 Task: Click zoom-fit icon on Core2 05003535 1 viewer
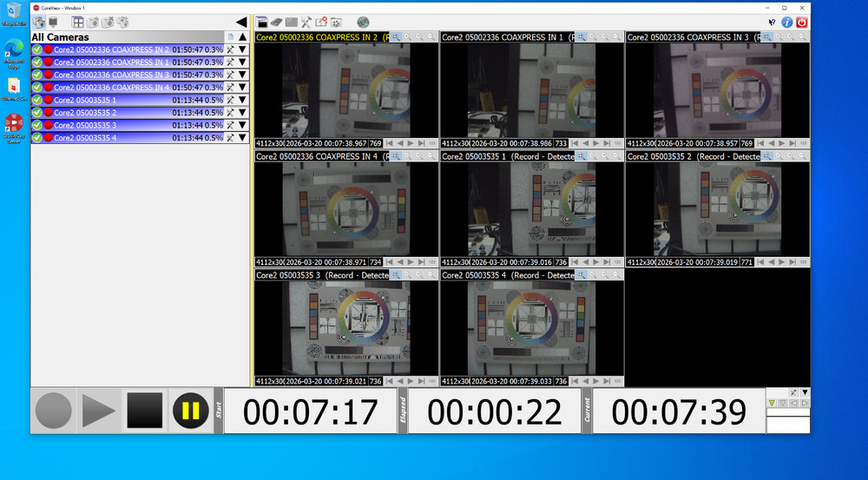[x=581, y=156]
